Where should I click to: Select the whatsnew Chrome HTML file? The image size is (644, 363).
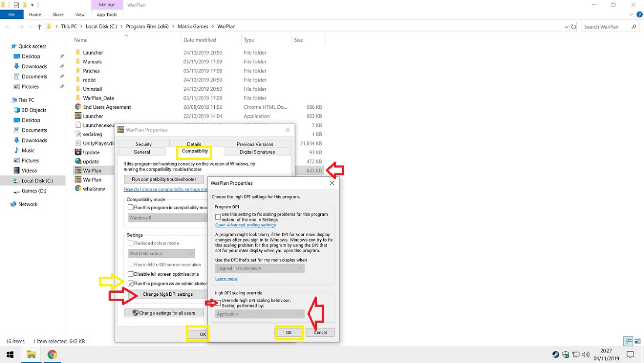[94, 189]
